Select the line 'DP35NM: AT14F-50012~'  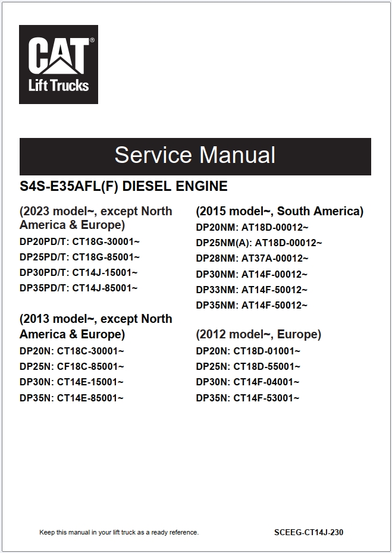point(252,306)
